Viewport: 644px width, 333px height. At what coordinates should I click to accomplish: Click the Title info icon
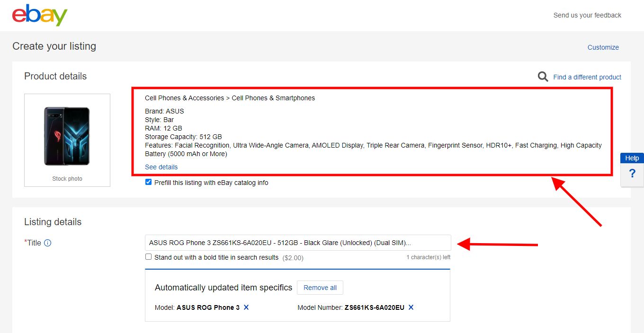[x=47, y=243]
